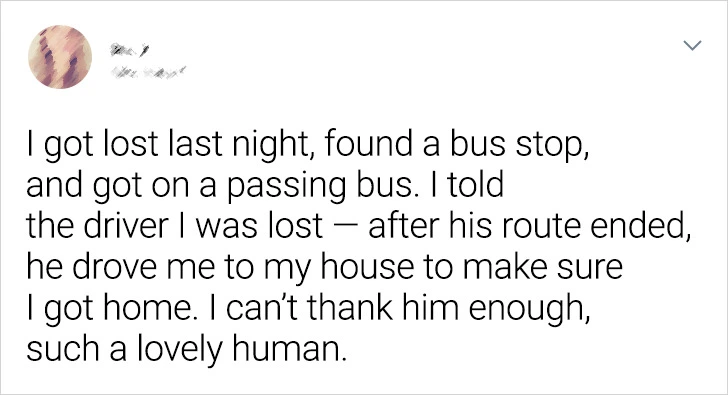This screenshot has width=728, height=395.
Task: Click the blurred author username handle
Action: [x=148, y=72]
